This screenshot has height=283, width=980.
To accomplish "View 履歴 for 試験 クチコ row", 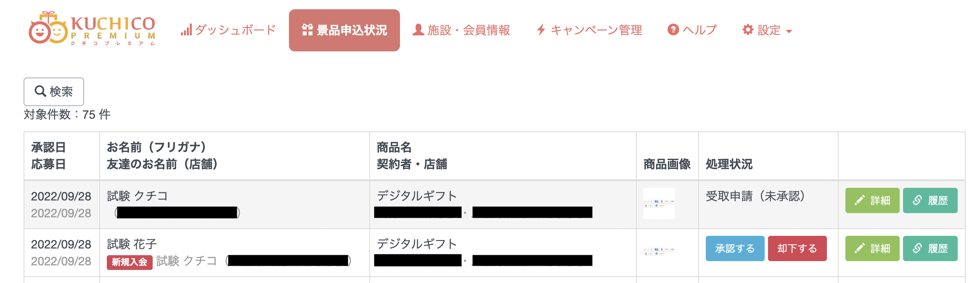I will (x=930, y=200).
